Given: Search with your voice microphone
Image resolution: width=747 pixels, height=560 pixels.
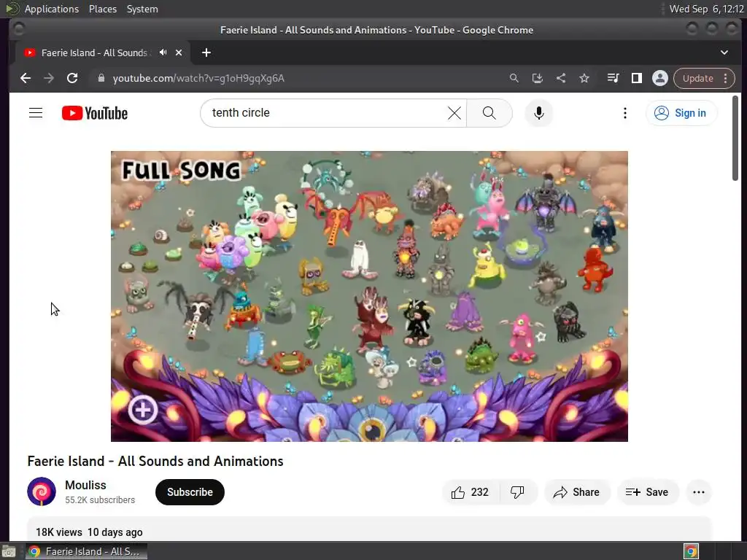Looking at the screenshot, I should point(539,113).
